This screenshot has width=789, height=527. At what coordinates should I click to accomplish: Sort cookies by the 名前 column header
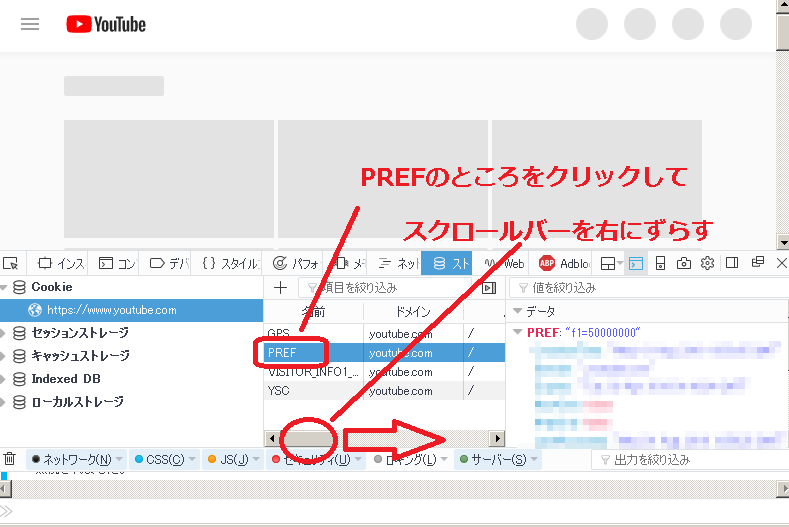[x=313, y=312]
